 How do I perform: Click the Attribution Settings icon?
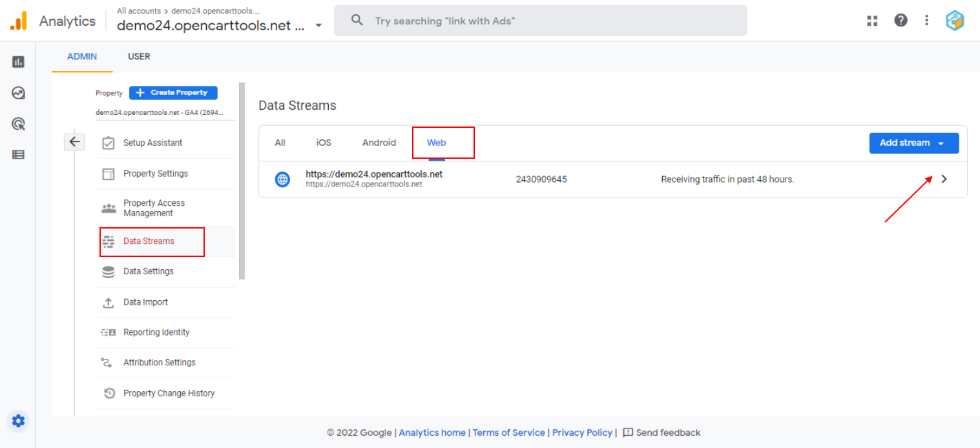pos(107,363)
